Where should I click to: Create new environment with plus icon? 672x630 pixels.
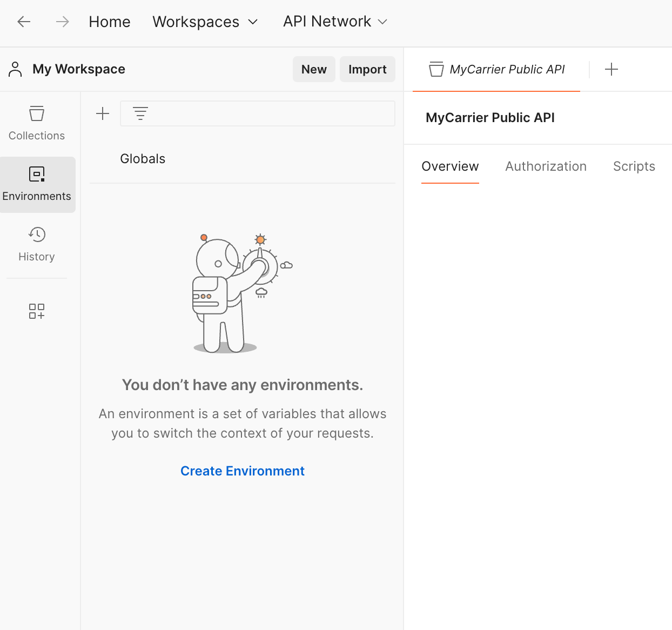(x=103, y=113)
